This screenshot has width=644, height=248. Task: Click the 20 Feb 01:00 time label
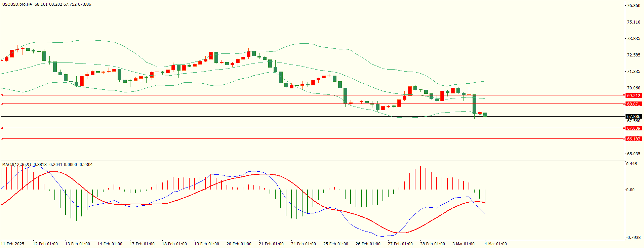click(x=239, y=244)
